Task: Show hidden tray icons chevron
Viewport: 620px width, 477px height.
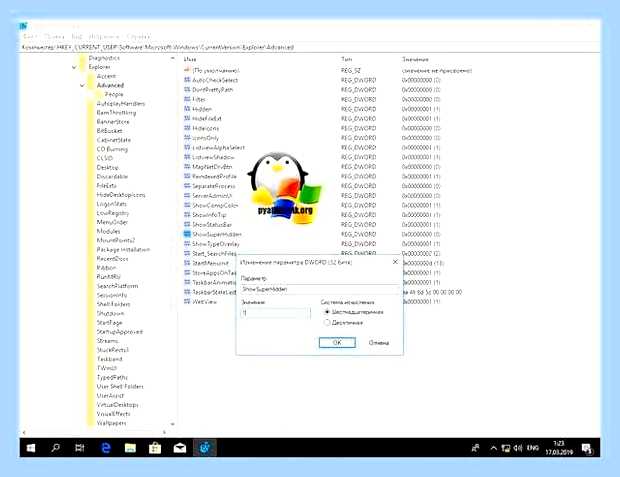Action: tap(493, 448)
